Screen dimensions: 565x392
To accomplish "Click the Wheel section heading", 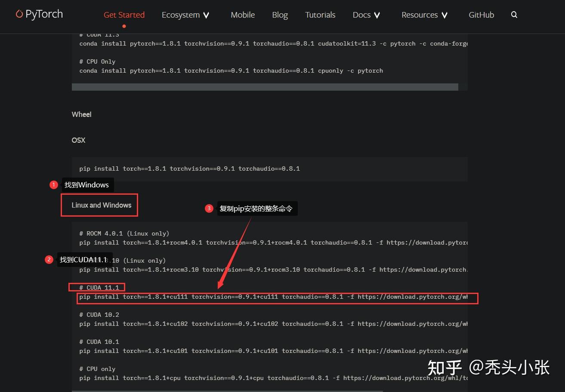I will click(x=81, y=114).
